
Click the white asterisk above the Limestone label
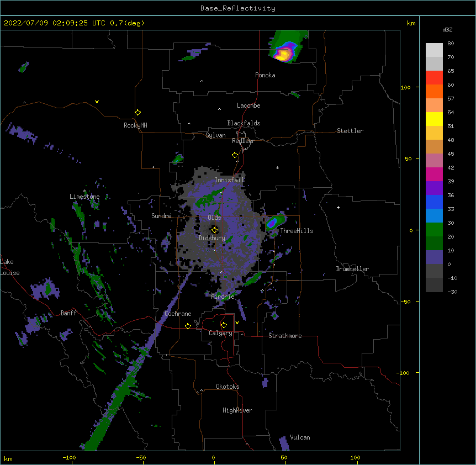point(84,191)
